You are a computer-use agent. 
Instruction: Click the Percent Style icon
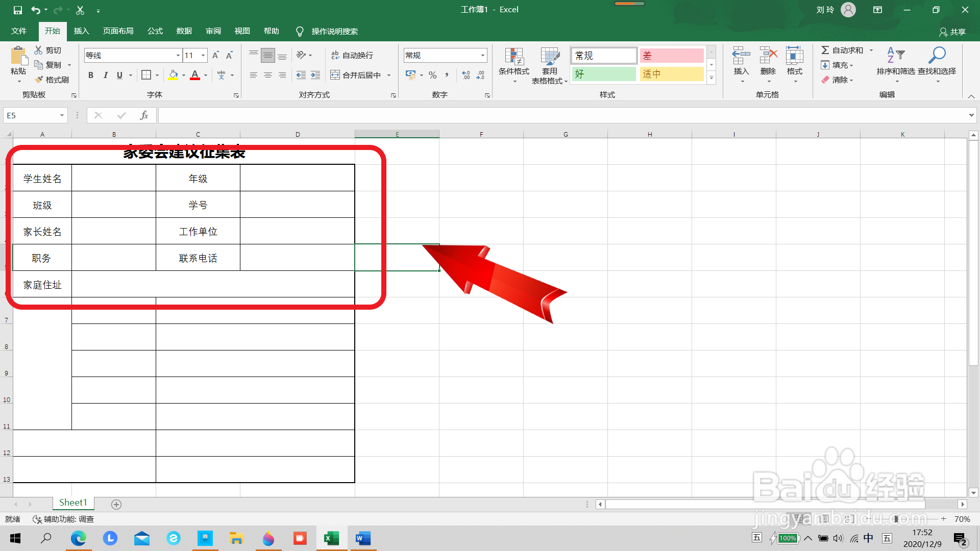[x=433, y=75]
